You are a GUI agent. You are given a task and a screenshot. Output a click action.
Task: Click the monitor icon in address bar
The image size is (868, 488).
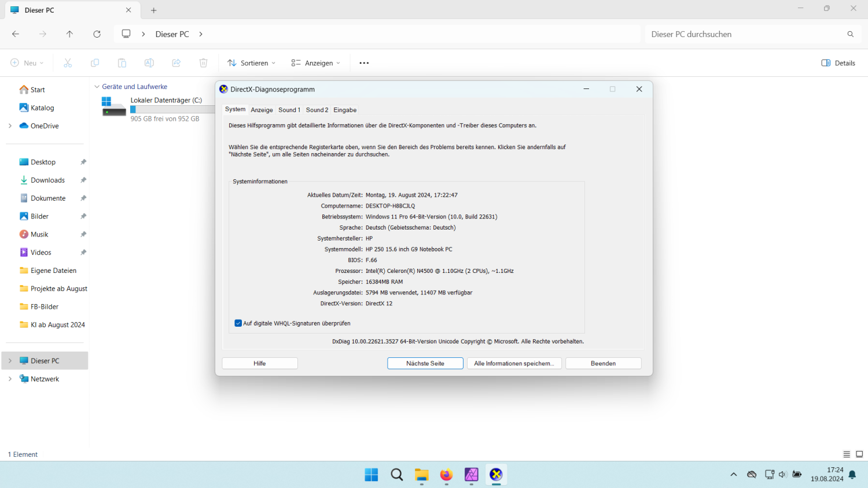point(126,34)
